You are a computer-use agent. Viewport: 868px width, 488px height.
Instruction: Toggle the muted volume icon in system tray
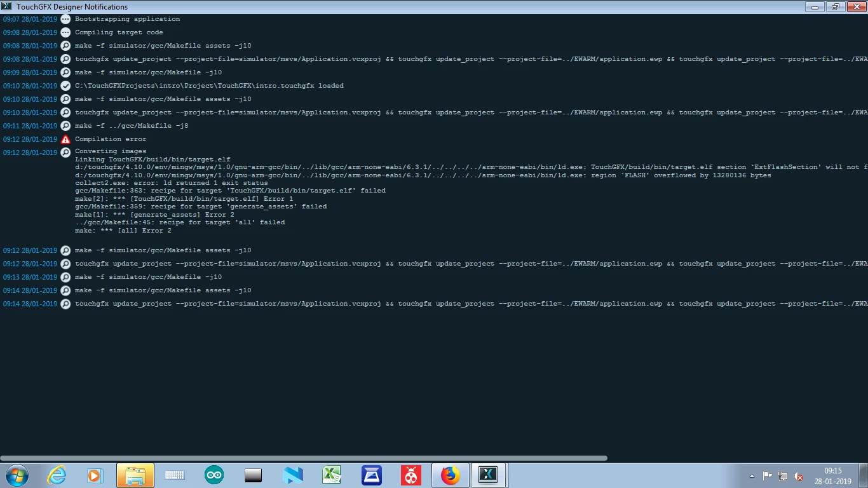(x=799, y=476)
